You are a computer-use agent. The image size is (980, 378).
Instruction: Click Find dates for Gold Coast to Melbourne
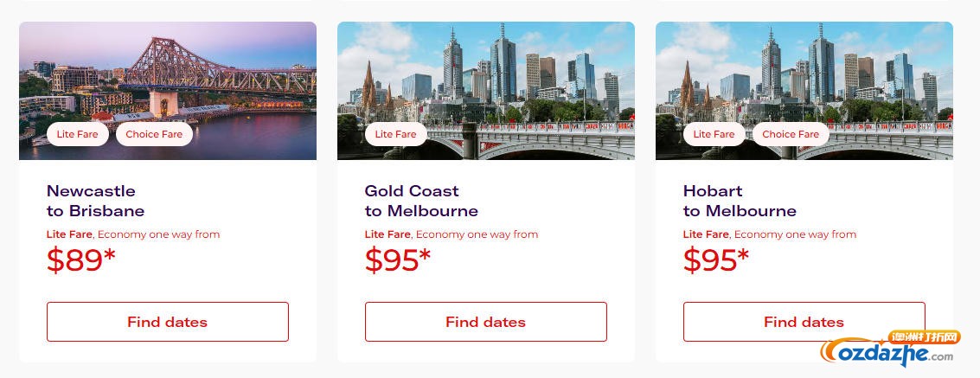tap(485, 322)
